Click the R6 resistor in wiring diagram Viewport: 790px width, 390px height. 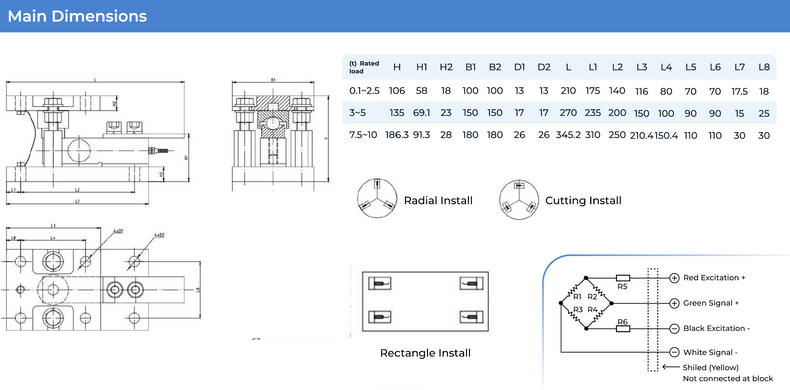(623, 328)
